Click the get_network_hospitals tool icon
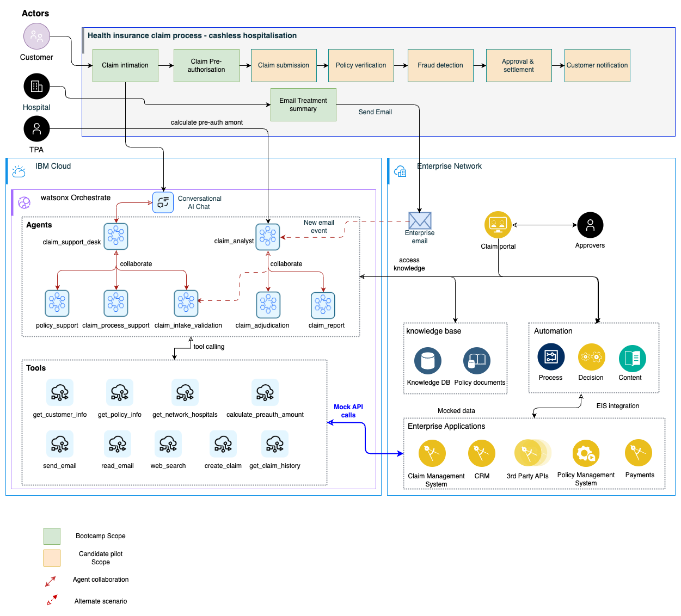Viewport: 681px width, 616px height. click(185, 392)
